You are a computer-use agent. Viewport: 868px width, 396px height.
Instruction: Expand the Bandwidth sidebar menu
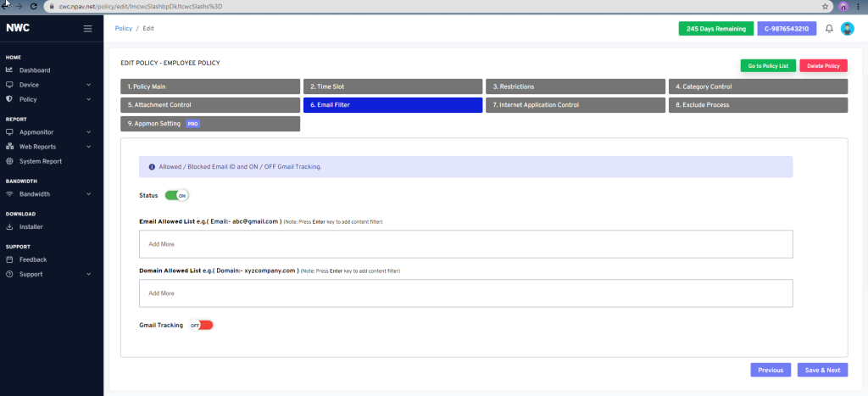click(x=49, y=194)
